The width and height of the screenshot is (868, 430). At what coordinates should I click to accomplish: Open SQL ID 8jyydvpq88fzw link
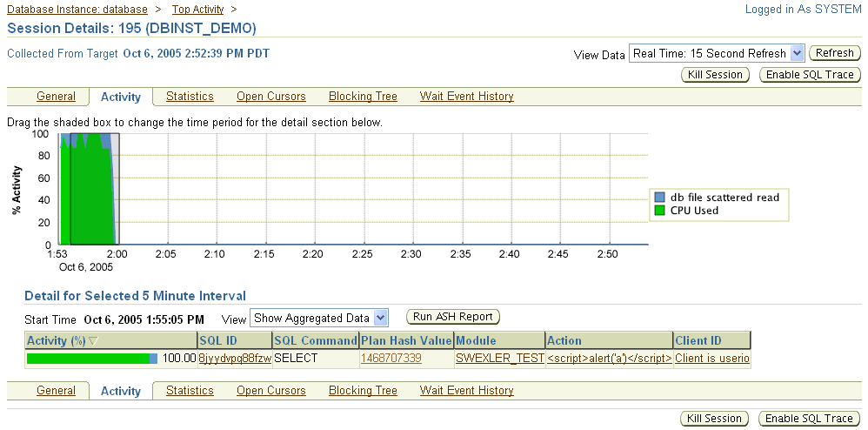coord(235,358)
